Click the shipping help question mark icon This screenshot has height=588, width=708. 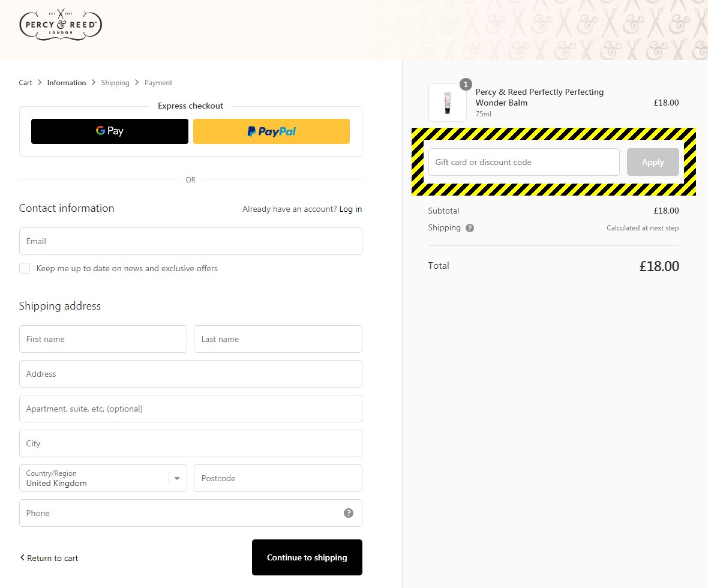[470, 228]
